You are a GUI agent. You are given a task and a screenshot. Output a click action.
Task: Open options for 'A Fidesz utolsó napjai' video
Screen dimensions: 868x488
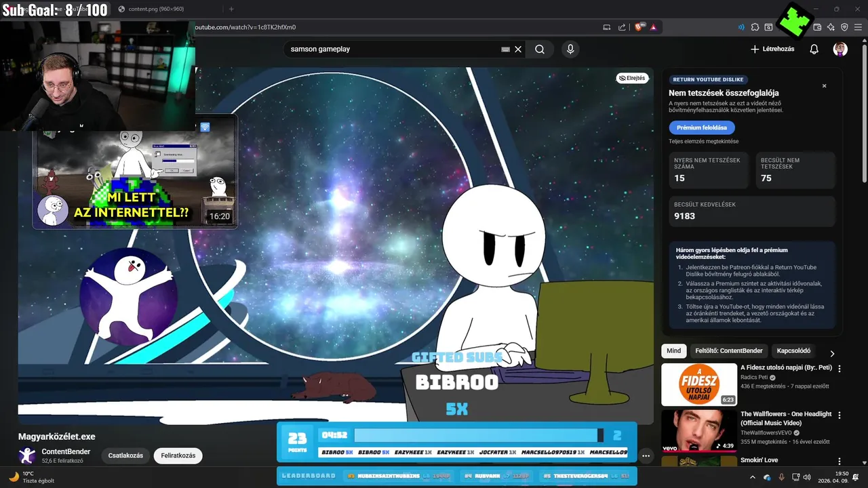click(x=840, y=369)
